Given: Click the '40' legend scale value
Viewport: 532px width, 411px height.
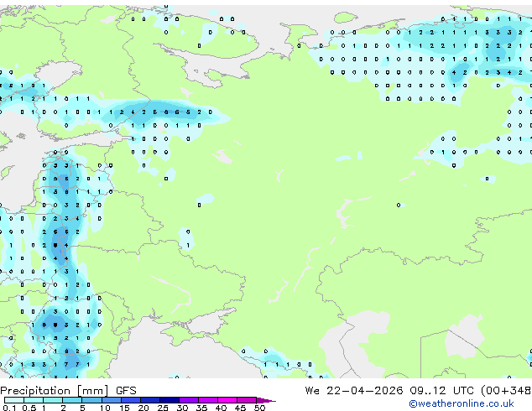Looking at the screenshot, I should (221, 408).
